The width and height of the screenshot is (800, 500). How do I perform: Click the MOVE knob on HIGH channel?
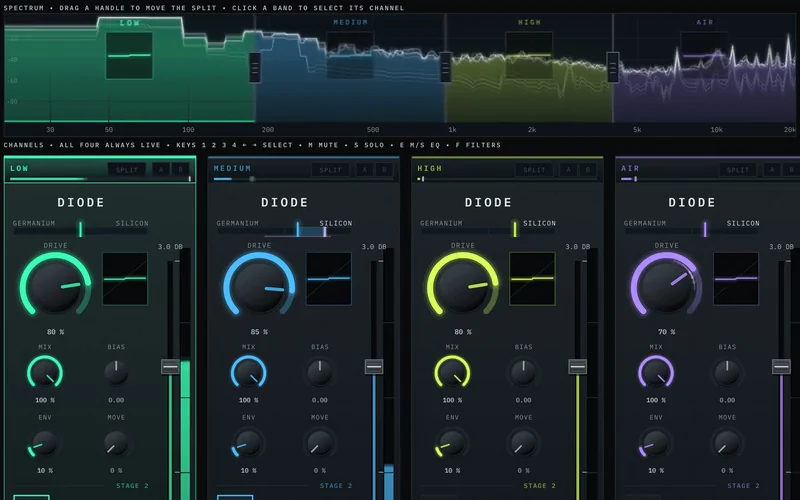[523, 443]
